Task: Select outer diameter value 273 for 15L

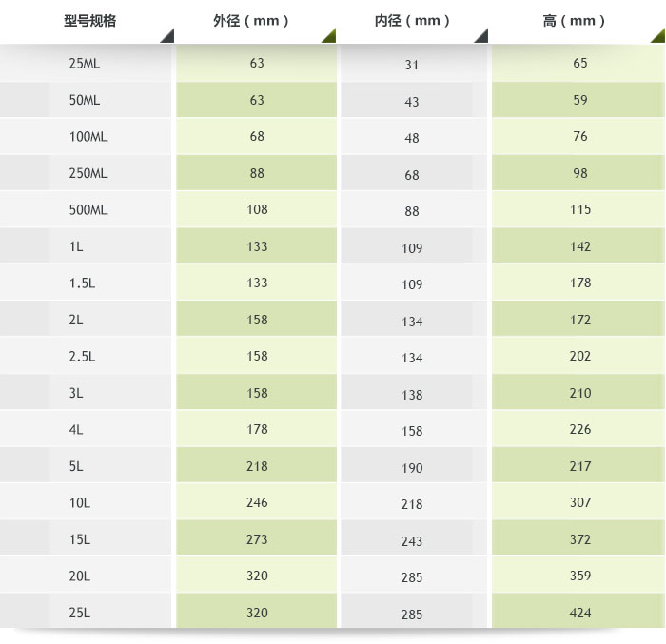Action: 257,540
